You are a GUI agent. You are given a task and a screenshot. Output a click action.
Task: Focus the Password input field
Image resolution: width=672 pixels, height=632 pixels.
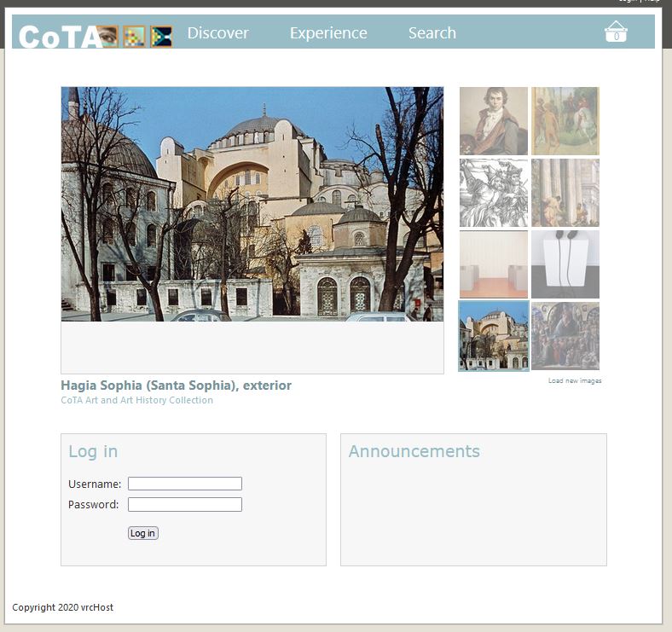pyautogui.click(x=185, y=504)
